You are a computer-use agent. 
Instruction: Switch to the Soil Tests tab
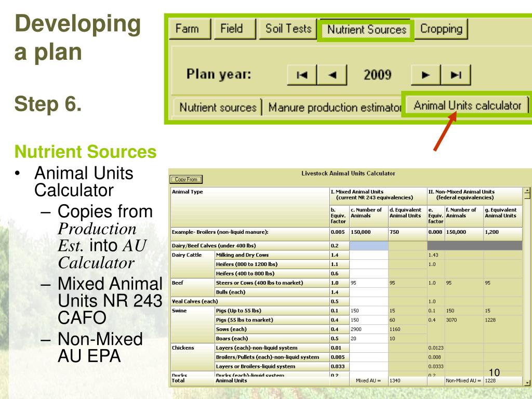(288, 29)
